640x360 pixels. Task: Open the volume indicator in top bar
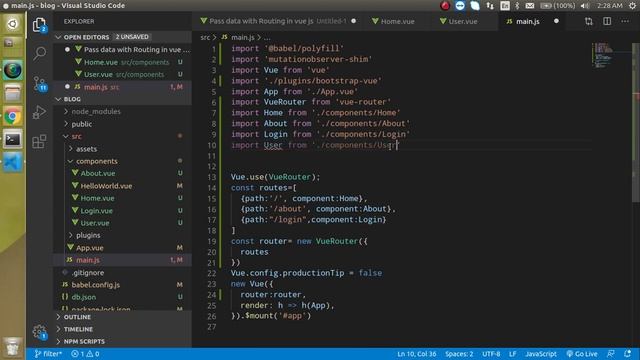point(585,6)
